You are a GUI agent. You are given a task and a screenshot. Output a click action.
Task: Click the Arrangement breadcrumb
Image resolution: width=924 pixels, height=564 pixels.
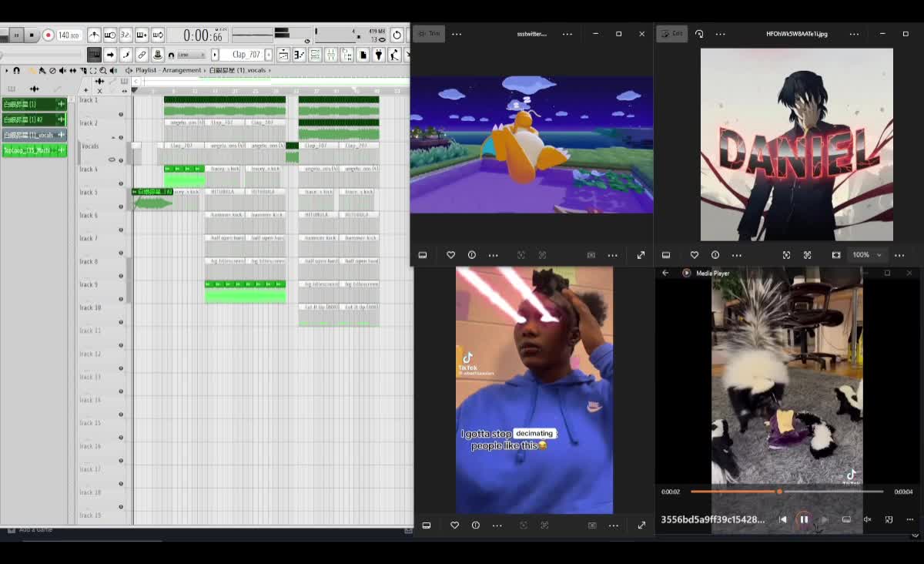182,70
